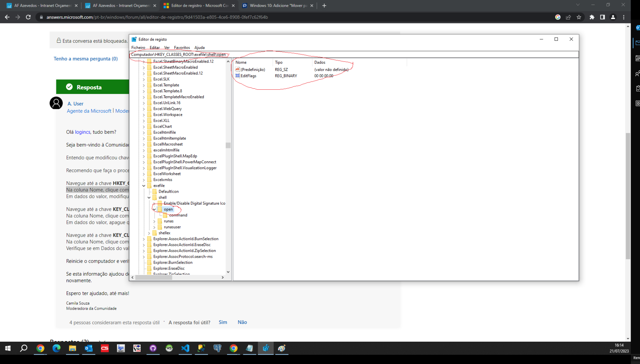Click the bookmark star icon
The image size is (640, 364).
click(579, 17)
